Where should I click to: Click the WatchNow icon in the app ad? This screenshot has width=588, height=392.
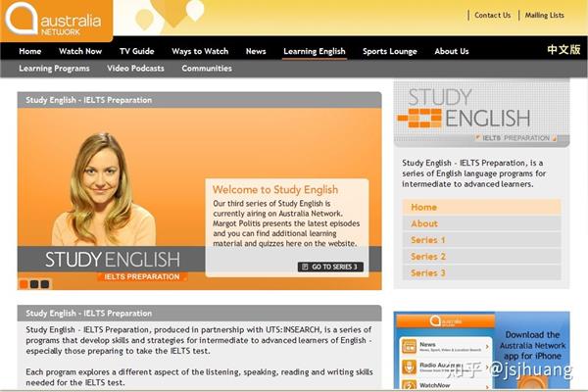[409, 385]
